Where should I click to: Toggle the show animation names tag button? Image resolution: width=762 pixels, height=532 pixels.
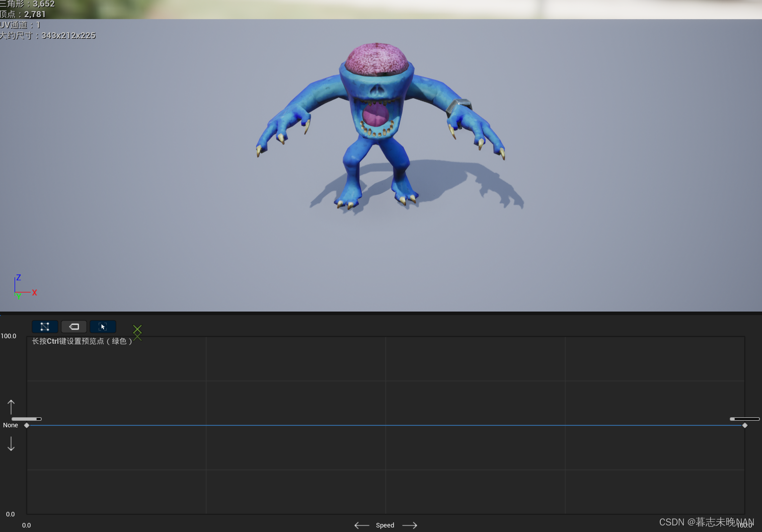click(x=74, y=327)
